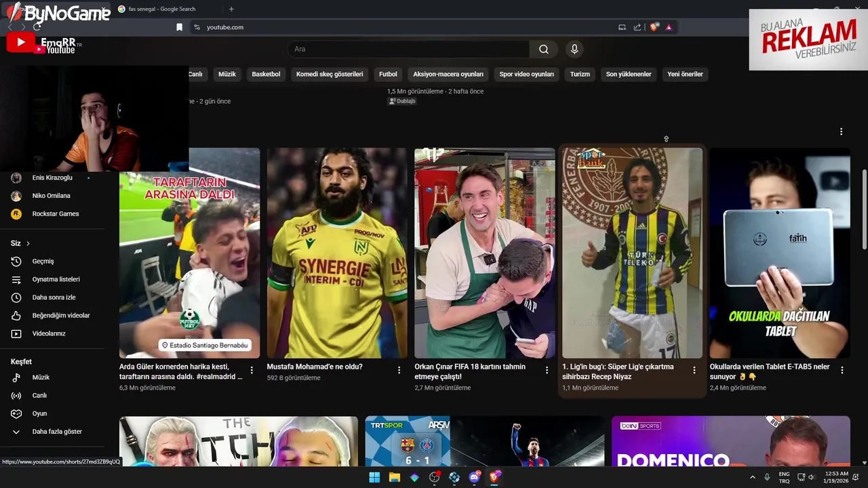This screenshot has width=868, height=488.
Task: Select the Aksiyon-macera oyunları chip
Action: point(448,75)
